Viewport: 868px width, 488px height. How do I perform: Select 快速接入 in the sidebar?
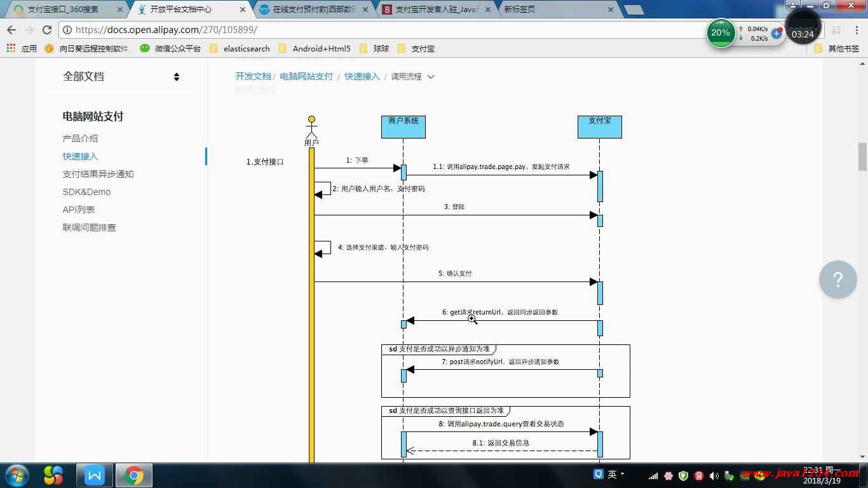pyautogui.click(x=80, y=156)
